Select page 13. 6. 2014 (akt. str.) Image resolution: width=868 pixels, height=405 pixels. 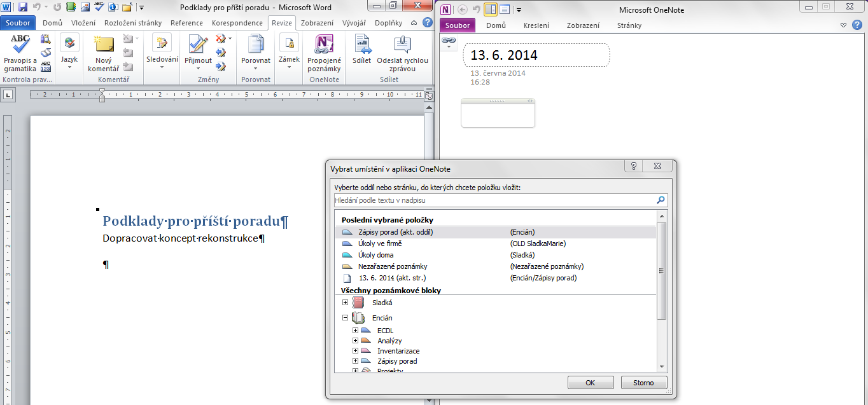(494, 278)
